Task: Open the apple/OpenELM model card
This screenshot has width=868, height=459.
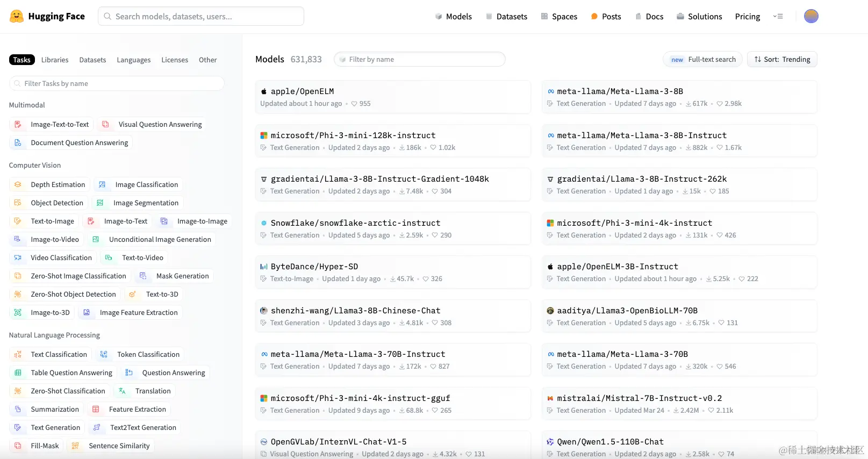Action: (x=393, y=97)
